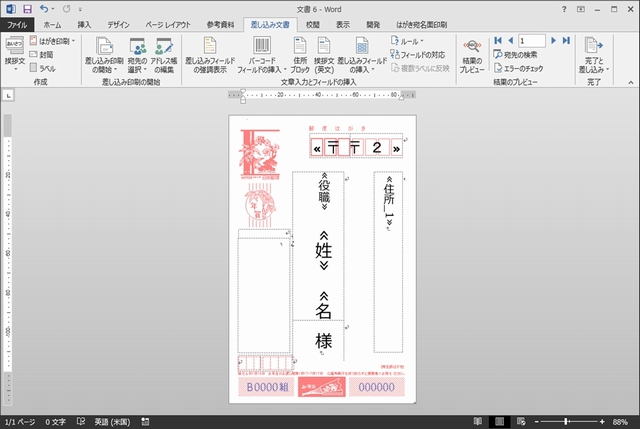640x429 pixels.
Task: Click the 封筒 envelope button
Action: (41, 55)
